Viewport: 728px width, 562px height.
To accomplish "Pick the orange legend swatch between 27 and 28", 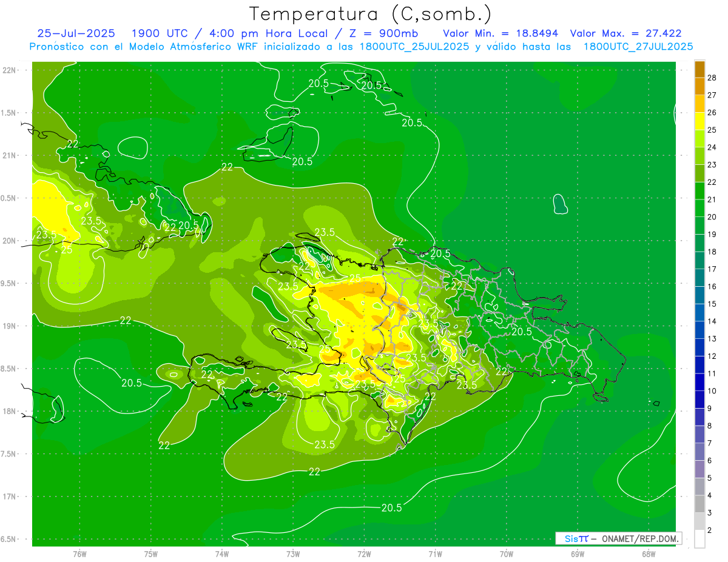I will [x=699, y=86].
